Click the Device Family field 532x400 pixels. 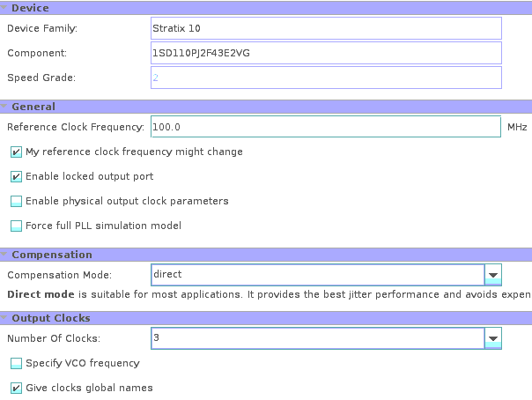326,28
